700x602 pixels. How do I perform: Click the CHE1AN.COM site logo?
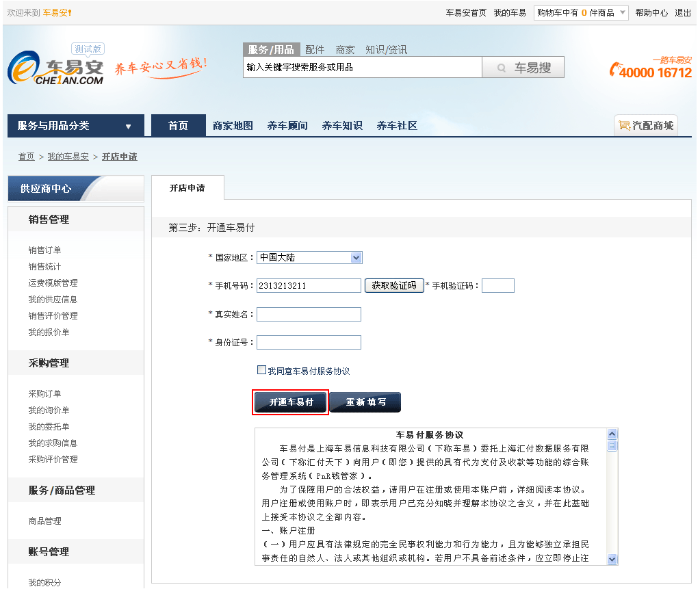tap(56, 68)
